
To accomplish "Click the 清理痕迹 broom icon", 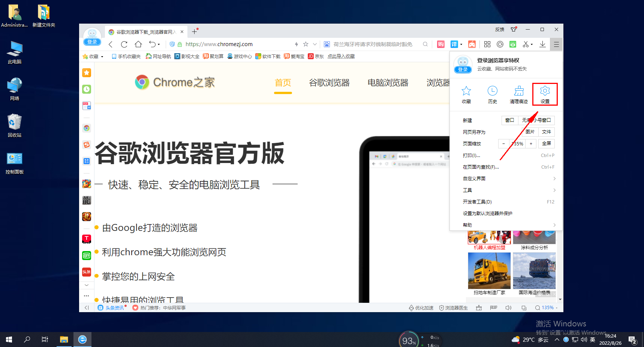I will (519, 94).
